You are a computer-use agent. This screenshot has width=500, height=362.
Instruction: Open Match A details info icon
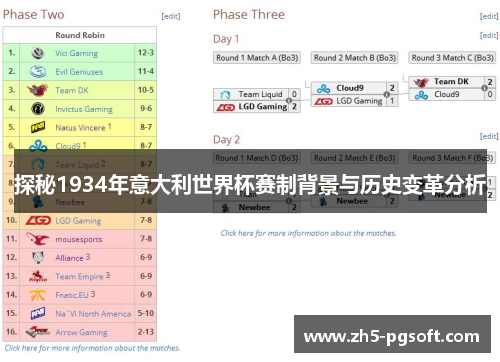289,101
